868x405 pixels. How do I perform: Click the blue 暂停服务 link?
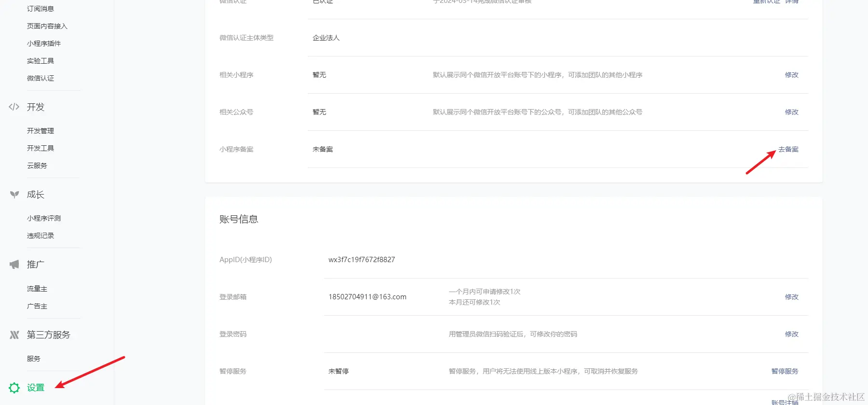785,371
